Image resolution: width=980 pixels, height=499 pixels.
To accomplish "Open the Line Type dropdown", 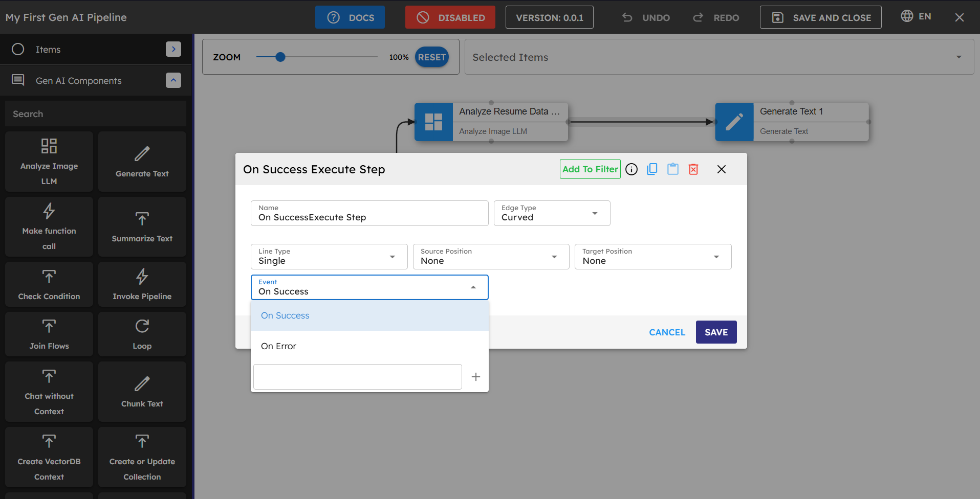I will (329, 257).
